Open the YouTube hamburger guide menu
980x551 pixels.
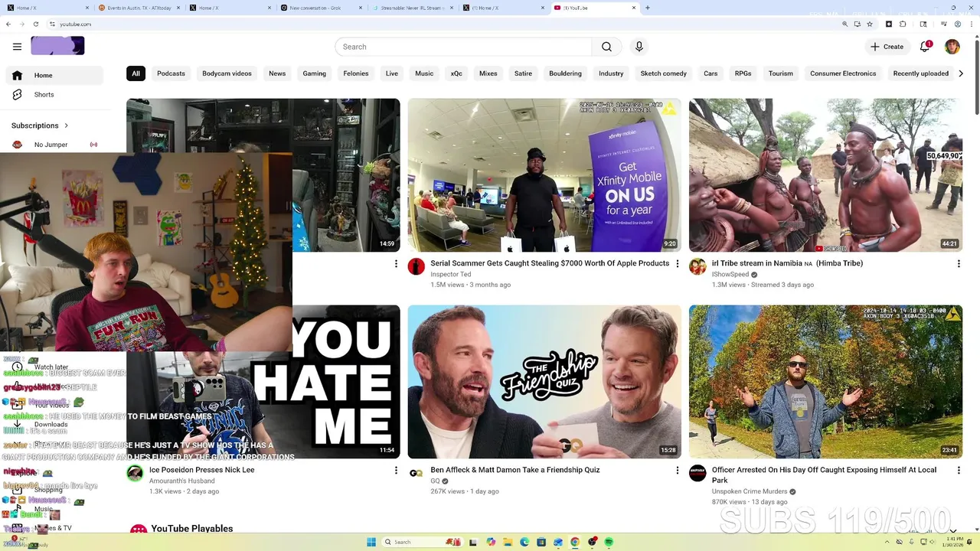point(17,47)
